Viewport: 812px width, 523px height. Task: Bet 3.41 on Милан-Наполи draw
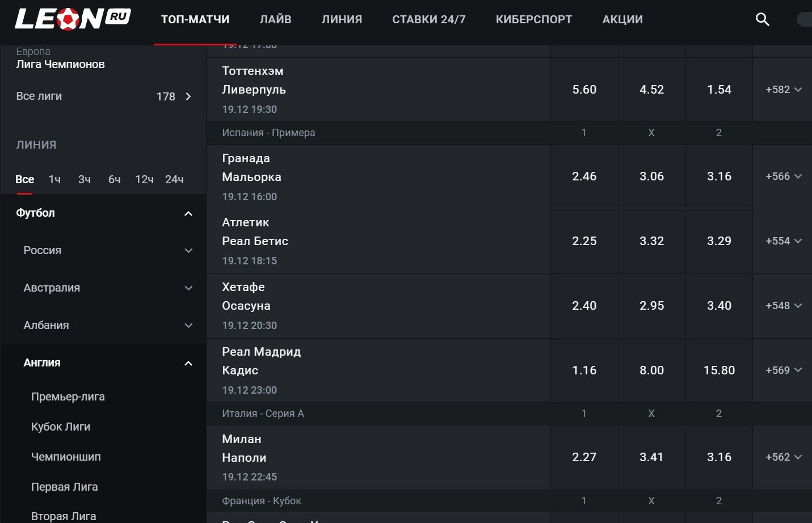(x=651, y=457)
